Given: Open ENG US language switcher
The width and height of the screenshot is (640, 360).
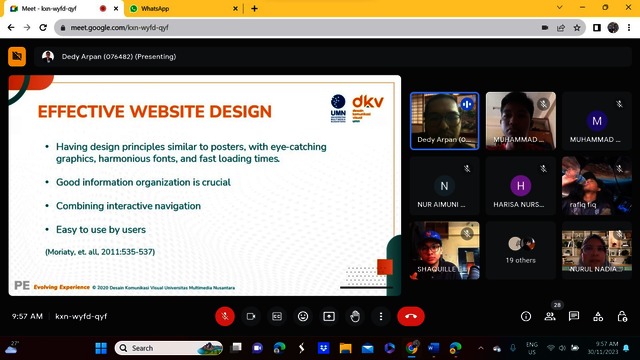Looking at the screenshot, I should 532,348.
